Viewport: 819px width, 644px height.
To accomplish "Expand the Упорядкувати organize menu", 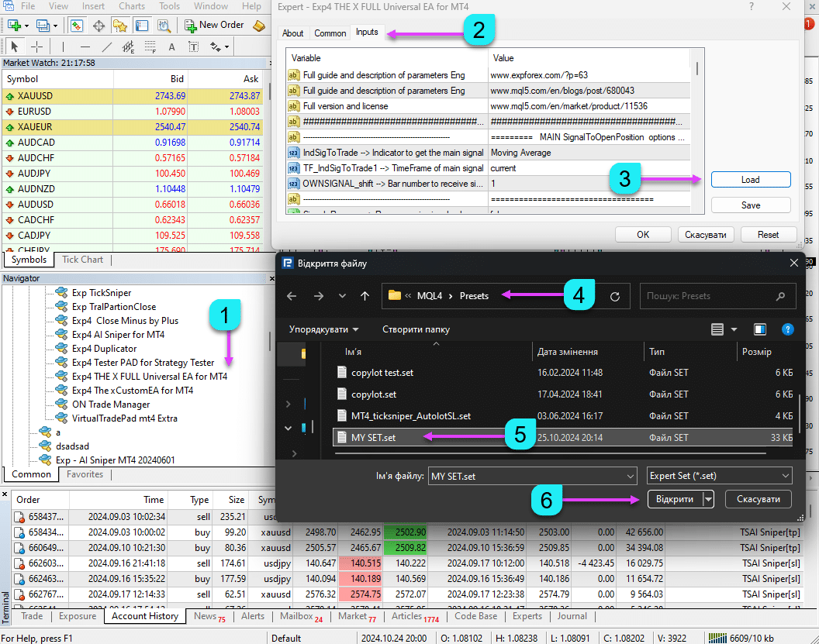I will [324, 329].
